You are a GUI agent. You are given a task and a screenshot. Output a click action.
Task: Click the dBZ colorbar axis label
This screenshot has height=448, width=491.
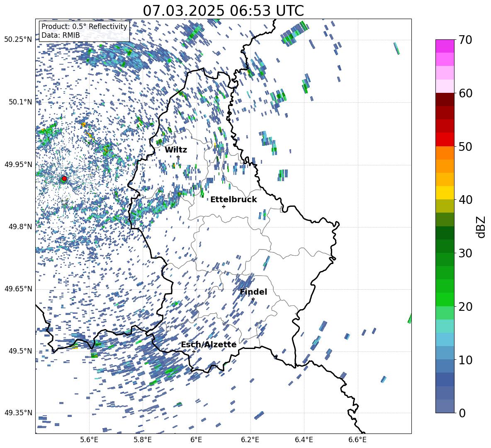(x=481, y=227)
